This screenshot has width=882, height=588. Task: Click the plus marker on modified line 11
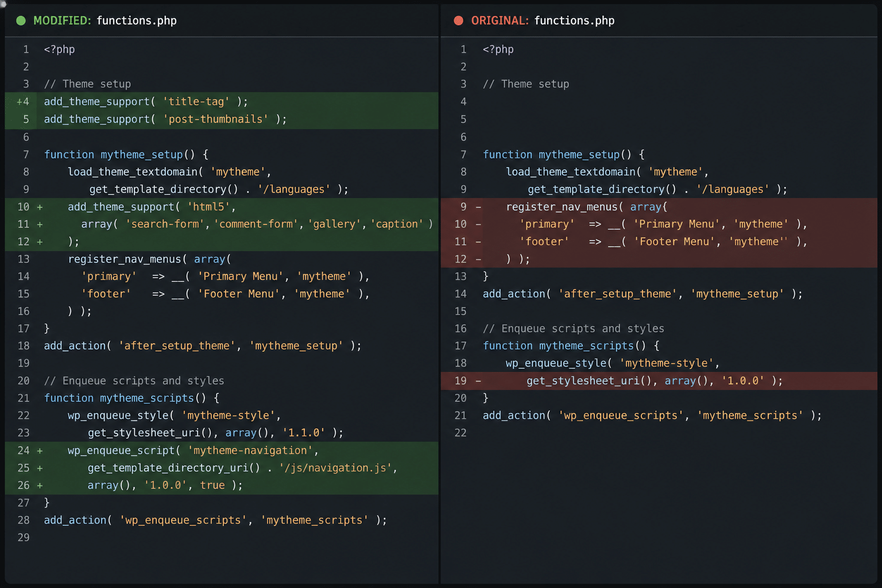[40, 225]
